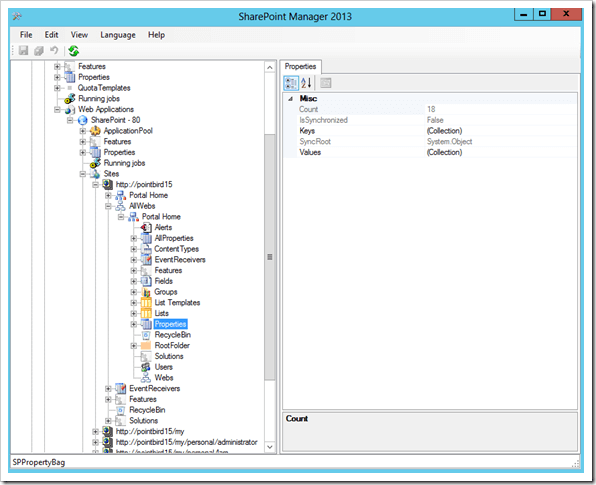Image resolution: width=596 pixels, height=485 pixels.
Task: Minimize the SharePoint Manager window
Action: coord(524,14)
